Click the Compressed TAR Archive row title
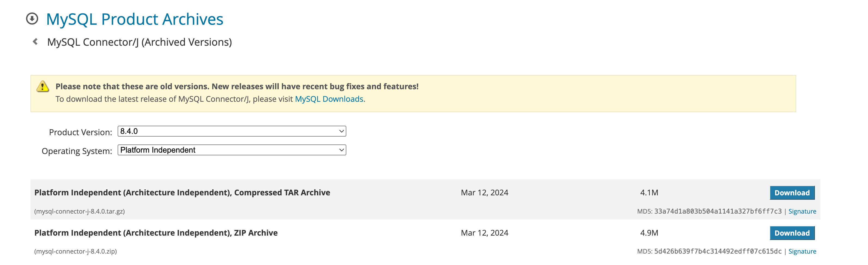The height and width of the screenshot is (265, 868). pos(182,193)
